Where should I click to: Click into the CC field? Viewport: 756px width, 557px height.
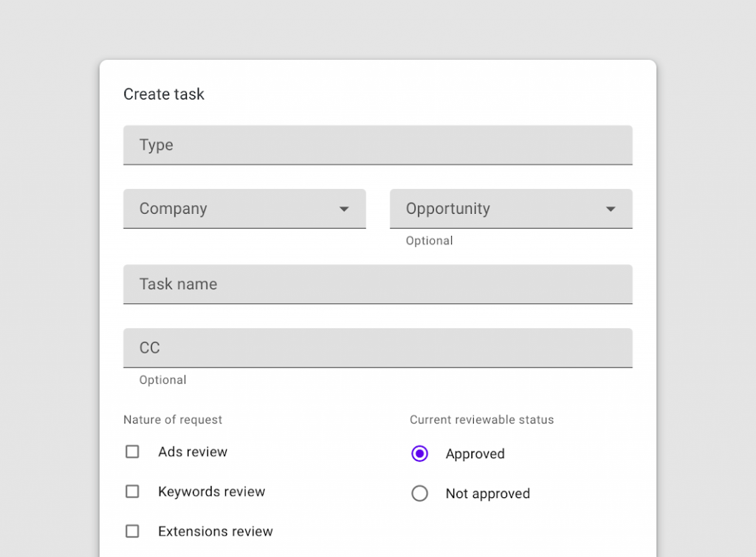377,347
